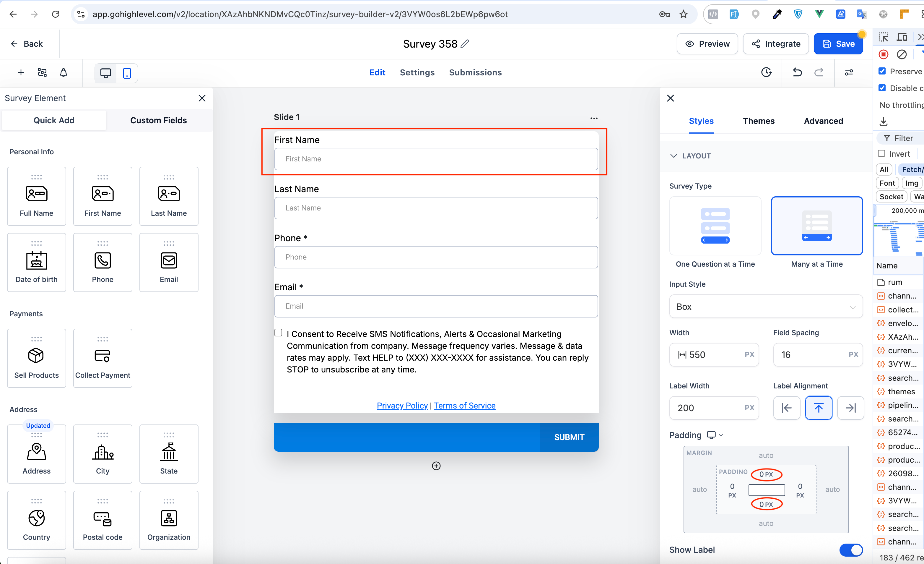Select One Question at a Time type
This screenshot has height=564, width=924.
pyautogui.click(x=715, y=226)
